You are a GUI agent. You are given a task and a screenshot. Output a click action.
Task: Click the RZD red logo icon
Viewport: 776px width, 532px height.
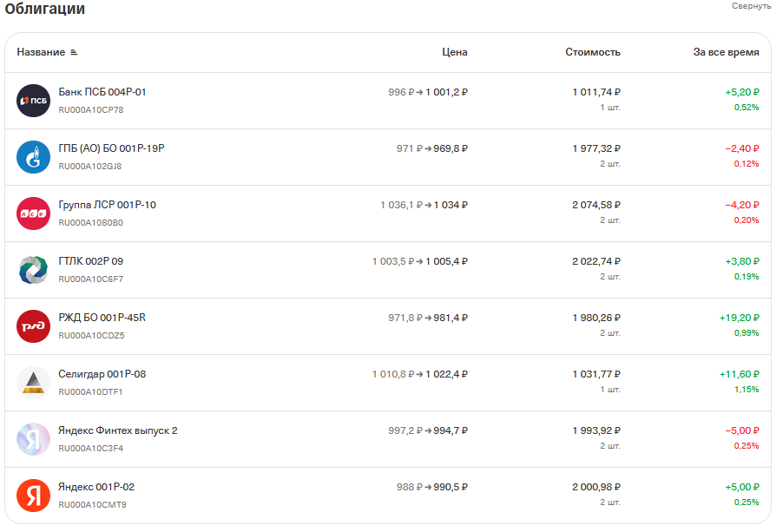(x=34, y=326)
